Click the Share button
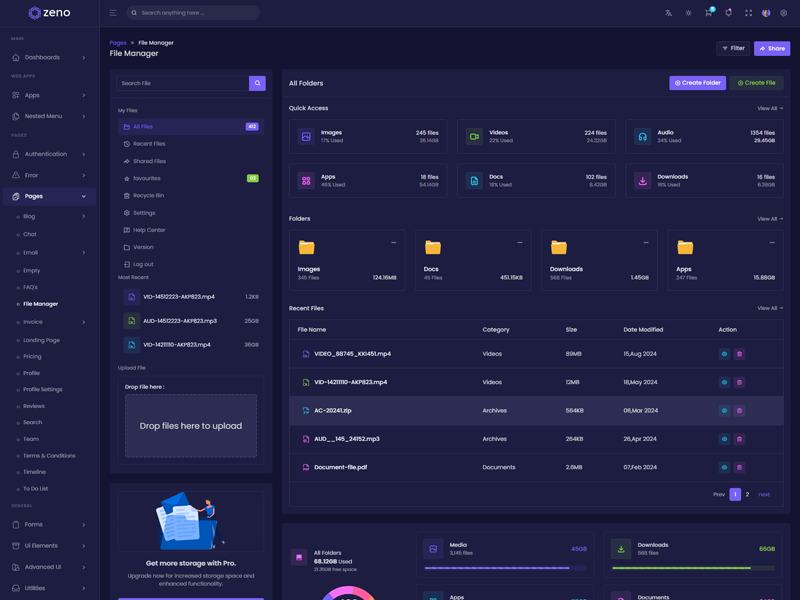Screen dimensions: 800x600 (771, 48)
